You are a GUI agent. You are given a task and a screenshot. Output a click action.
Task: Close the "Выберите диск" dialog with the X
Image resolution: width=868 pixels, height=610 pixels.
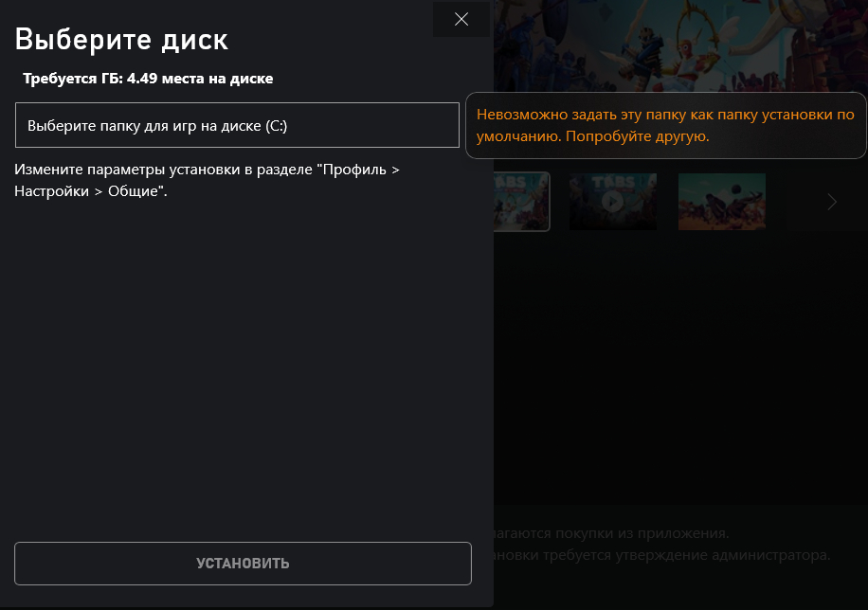coord(461,19)
